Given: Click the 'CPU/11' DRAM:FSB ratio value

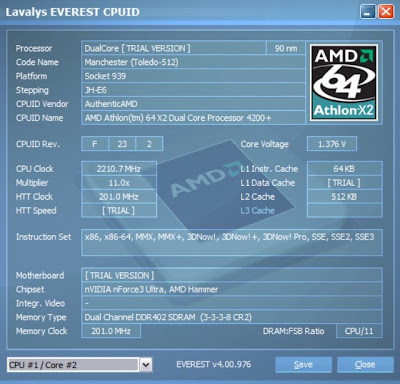Looking at the screenshot, I should point(359,331).
